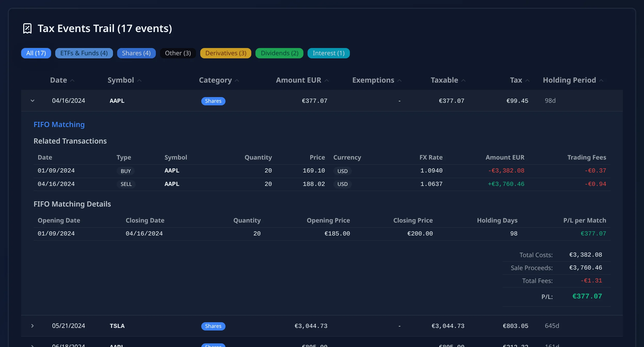Image resolution: width=644 pixels, height=347 pixels.
Task: Click the Tax Events Trail receipt icon
Action: pyautogui.click(x=27, y=28)
